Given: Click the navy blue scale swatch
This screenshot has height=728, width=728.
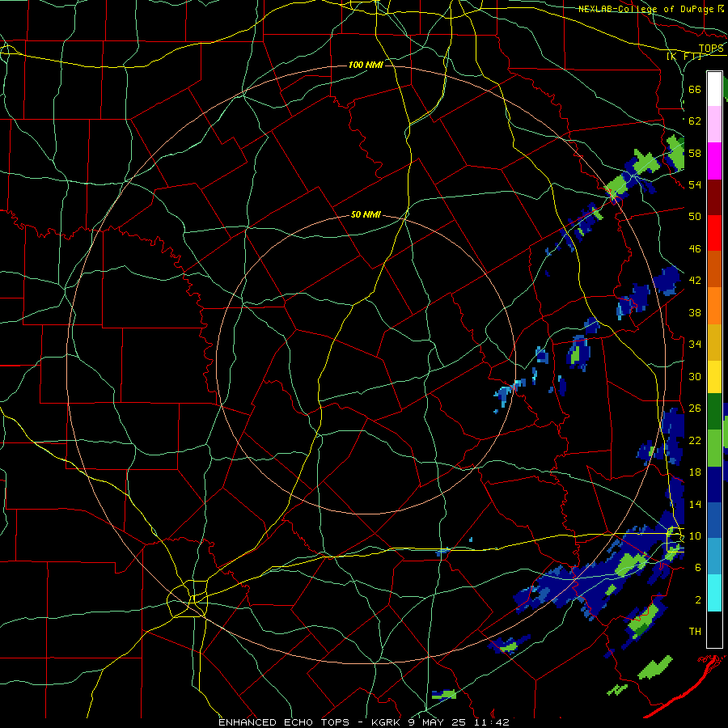Looking at the screenshot, I should 714,485.
